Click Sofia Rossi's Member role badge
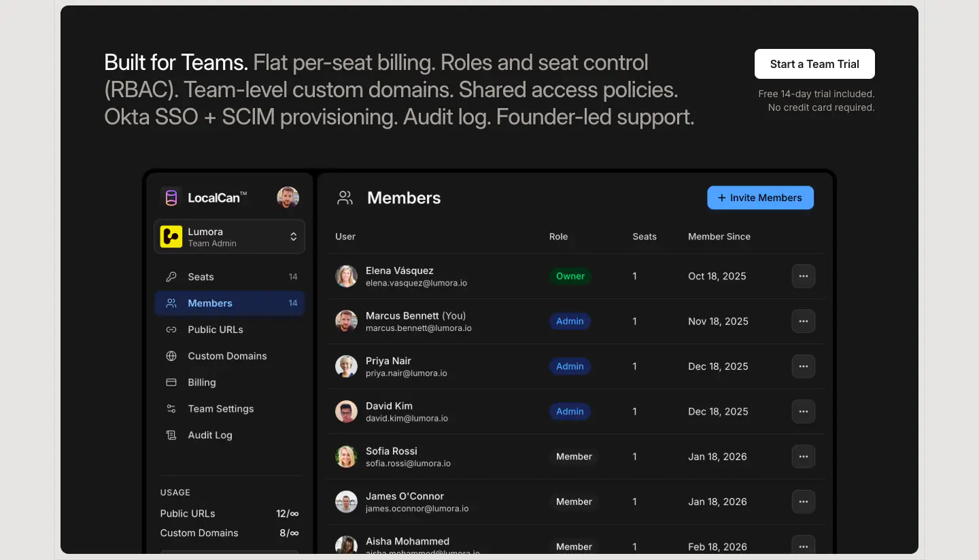 (574, 457)
